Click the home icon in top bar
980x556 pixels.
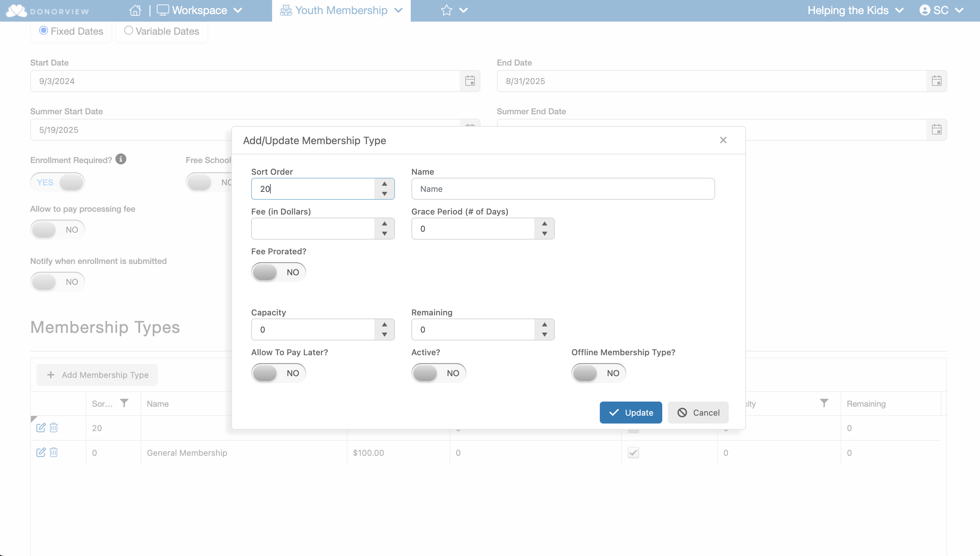pyautogui.click(x=135, y=10)
